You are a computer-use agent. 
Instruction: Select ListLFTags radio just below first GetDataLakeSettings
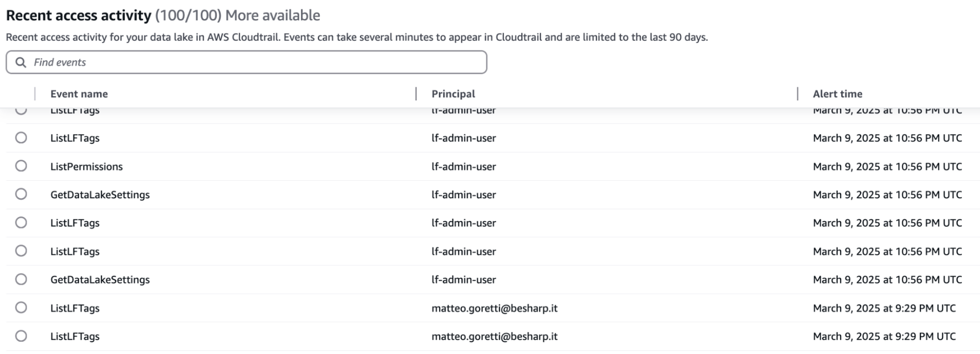[21, 223]
